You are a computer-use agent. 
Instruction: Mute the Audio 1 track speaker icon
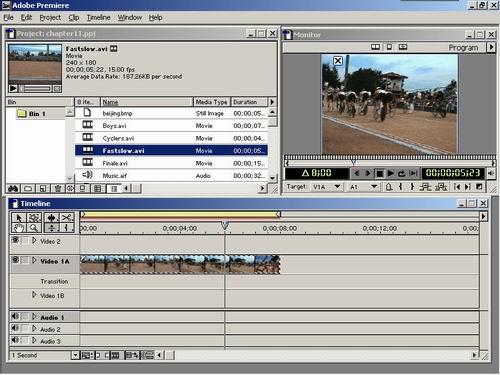tap(15, 316)
